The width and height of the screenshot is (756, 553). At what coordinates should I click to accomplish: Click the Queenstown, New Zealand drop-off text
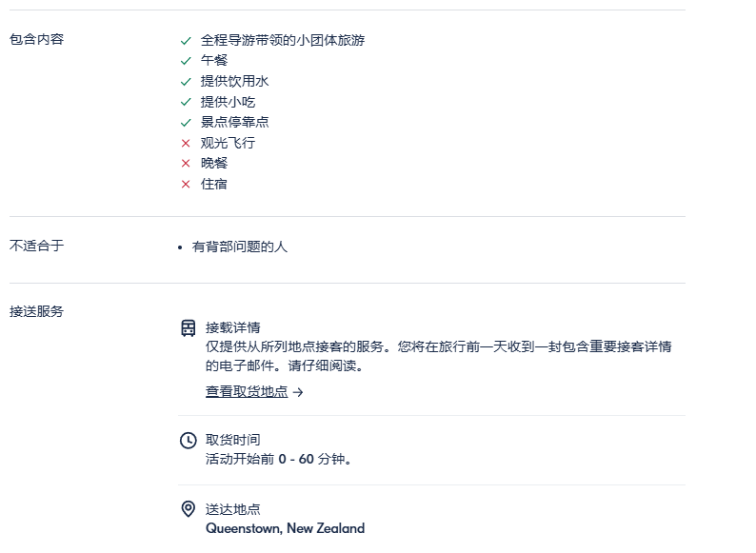coord(285,528)
